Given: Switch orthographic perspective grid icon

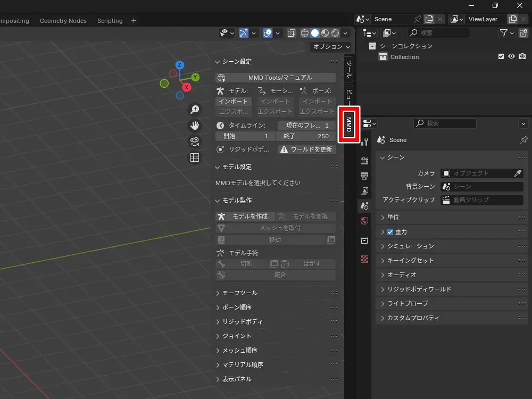Looking at the screenshot, I should tap(195, 157).
